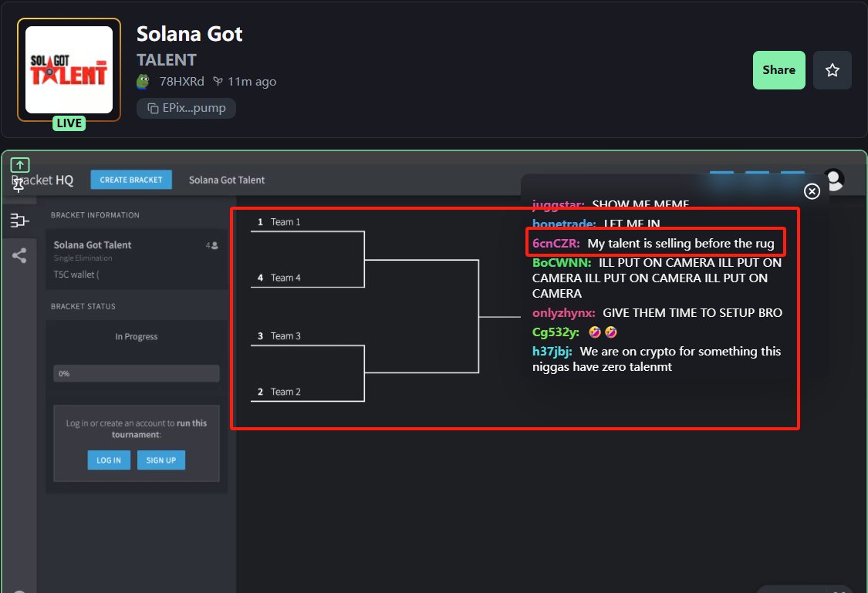Click the BRACKET INFORMATION heading
Image resolution: width=868 pixels, height=593 pixels.
tap(95, 215)
